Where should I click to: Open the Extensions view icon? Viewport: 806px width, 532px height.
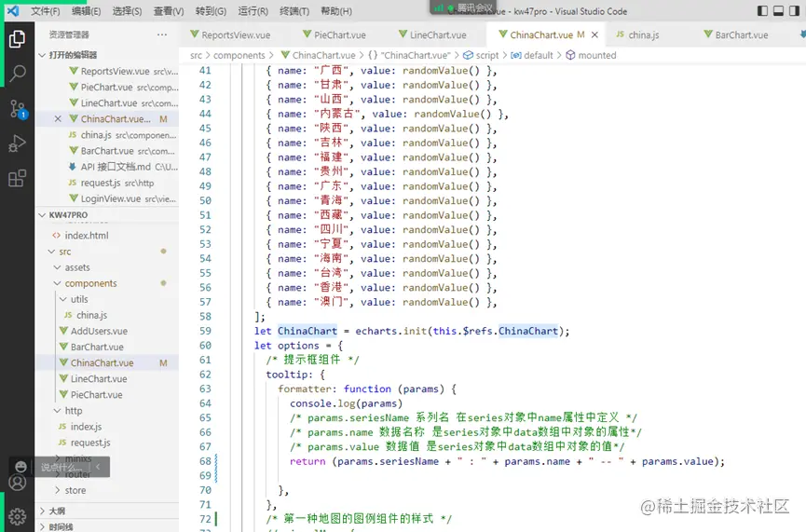coord(17,178)
